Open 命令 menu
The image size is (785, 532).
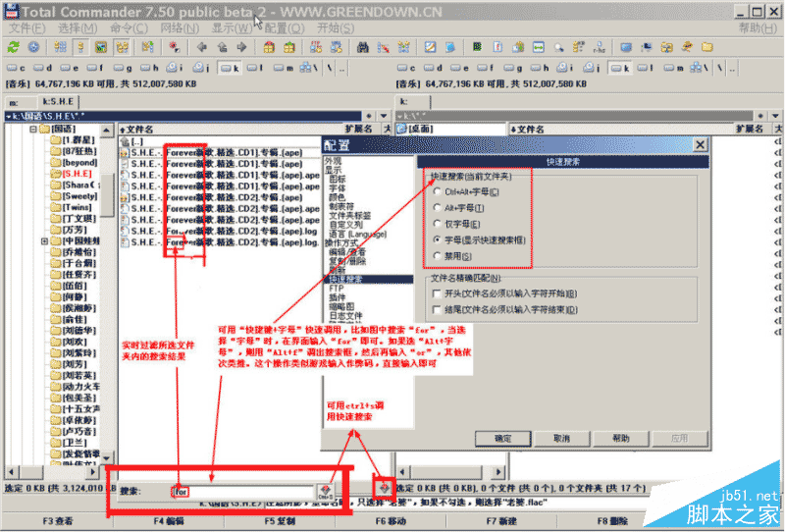[130, 28]
